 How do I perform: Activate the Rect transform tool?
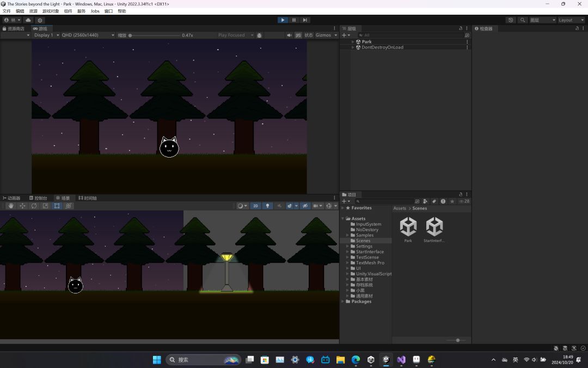tap(57, 206)
